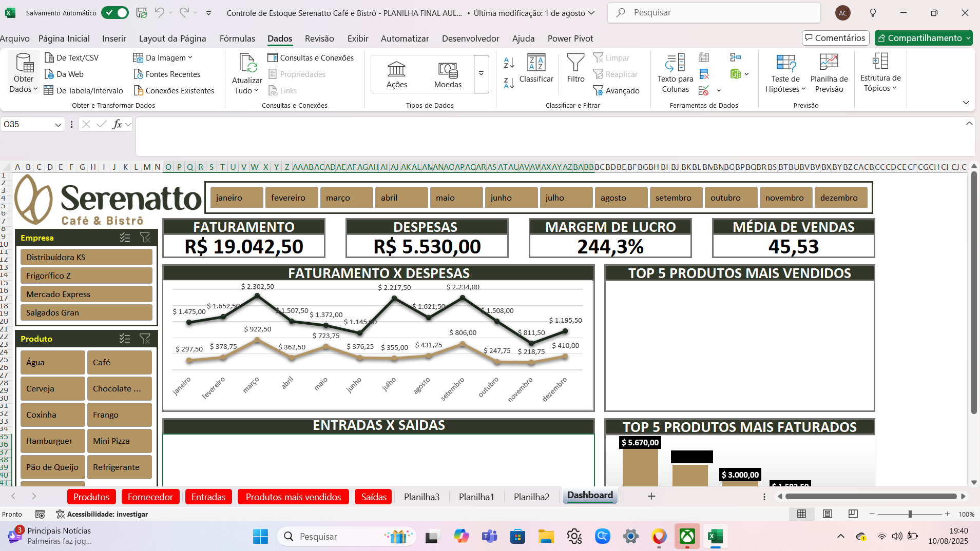Toggle multi-select in Empresa slicer

click(x=125, y=238)
